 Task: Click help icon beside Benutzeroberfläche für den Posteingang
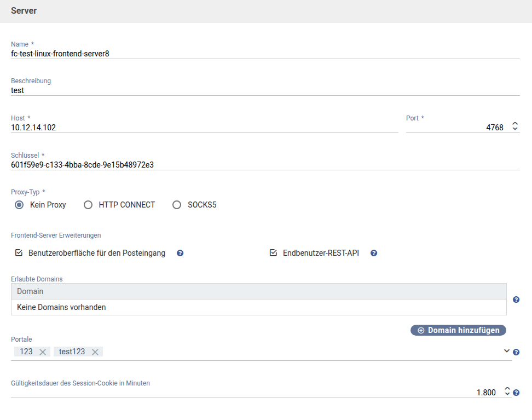pos(180,254)
